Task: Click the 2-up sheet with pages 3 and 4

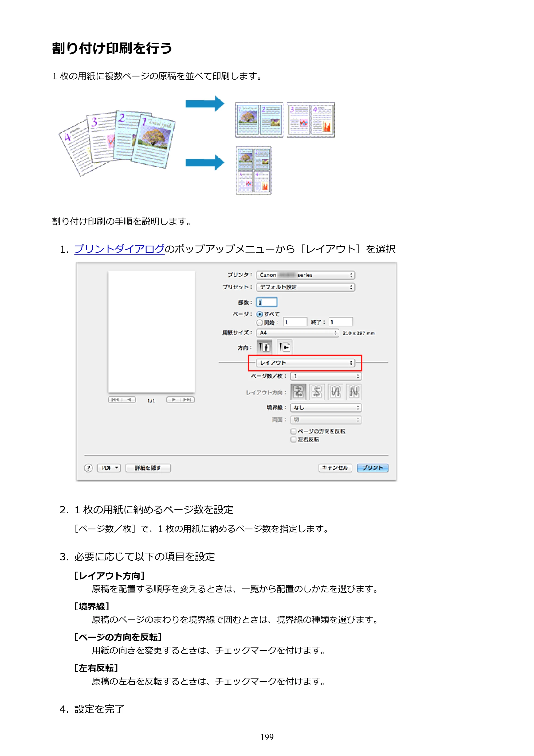Action: 311,120
